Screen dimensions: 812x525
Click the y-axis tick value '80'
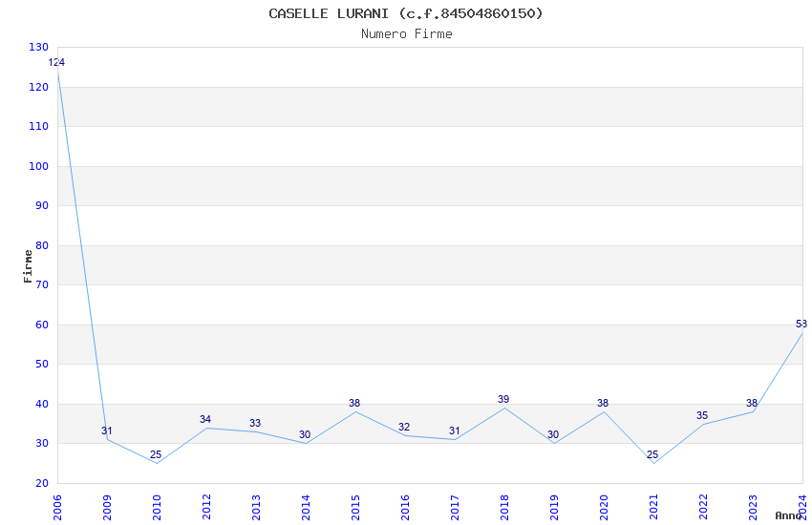click(x=42, y=245)
